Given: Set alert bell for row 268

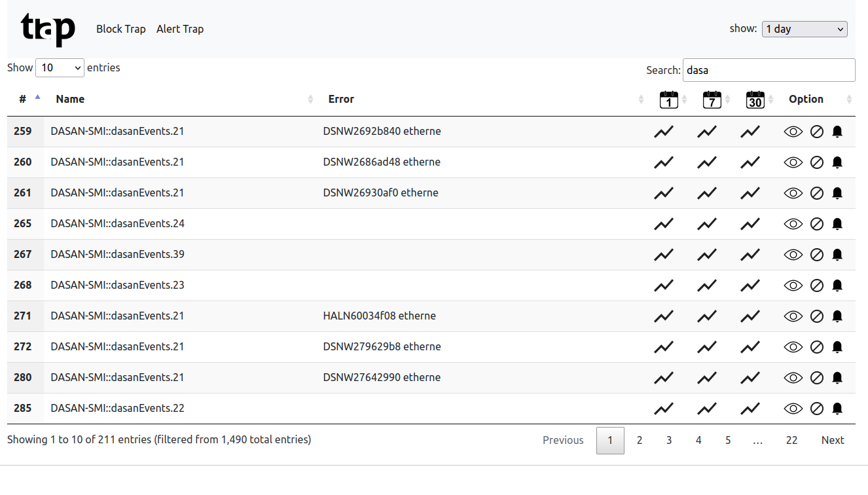Looking at the screenshot, I should pos(837,285).
